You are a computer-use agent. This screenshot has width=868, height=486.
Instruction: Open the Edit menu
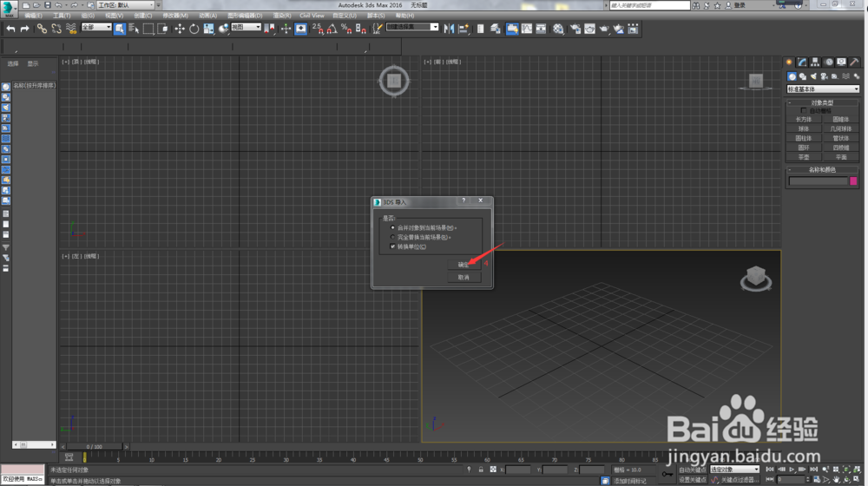[x=33, y=16]
